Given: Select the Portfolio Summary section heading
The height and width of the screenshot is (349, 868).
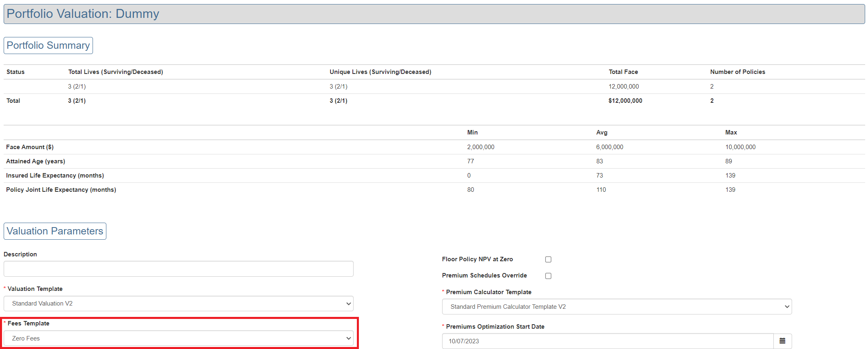Looking at the screenshot, I should coord(48,46).
